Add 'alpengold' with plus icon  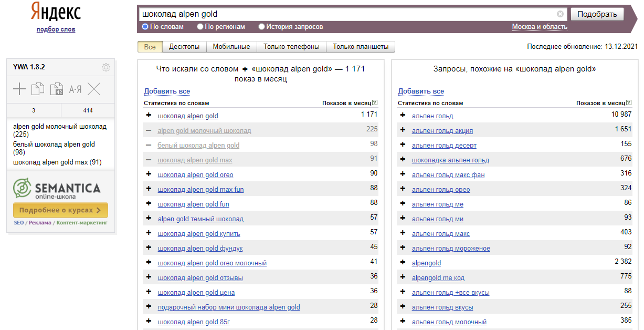click(x=403, y=263)
